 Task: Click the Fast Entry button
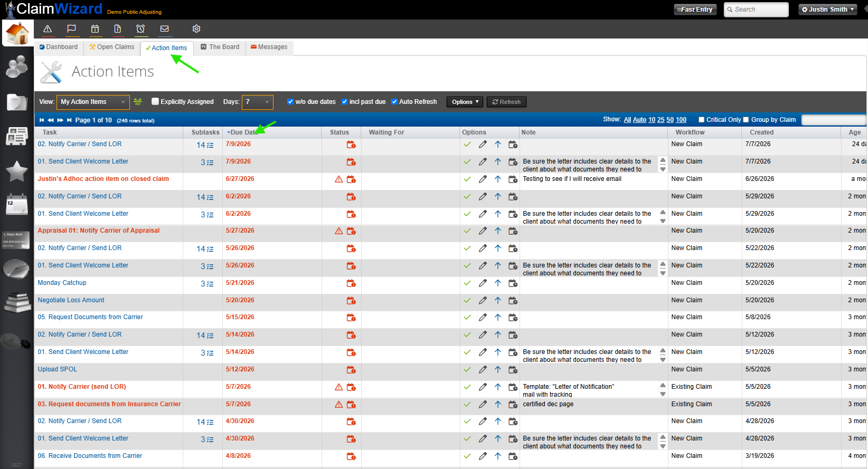coord(695,9)
